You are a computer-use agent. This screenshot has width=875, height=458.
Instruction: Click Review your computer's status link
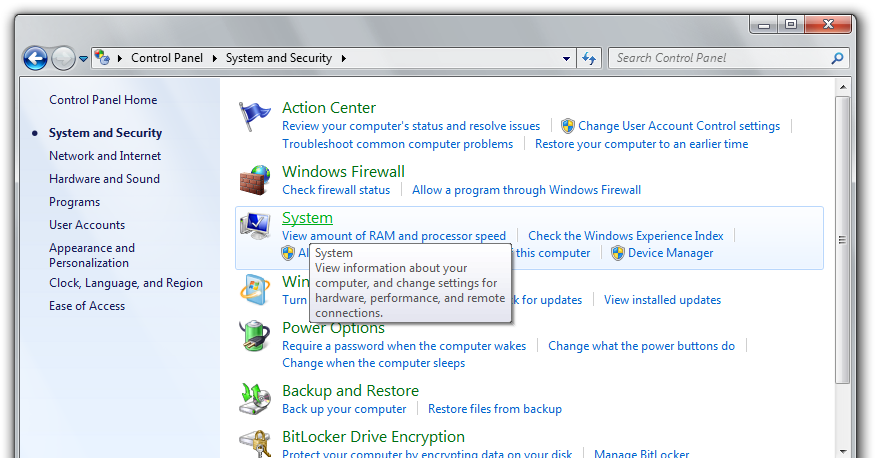point(411,126)
